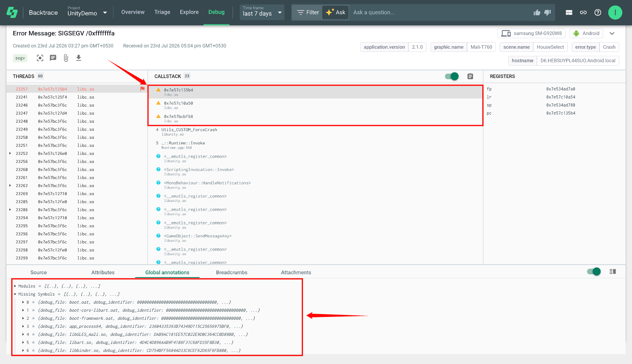
Task: Select the Global annotations tab
Action: [167, 272]
